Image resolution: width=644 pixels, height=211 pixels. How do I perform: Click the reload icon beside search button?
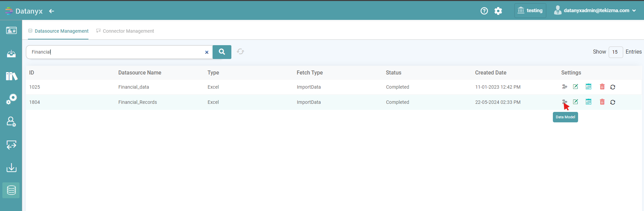tap(240, 52)
